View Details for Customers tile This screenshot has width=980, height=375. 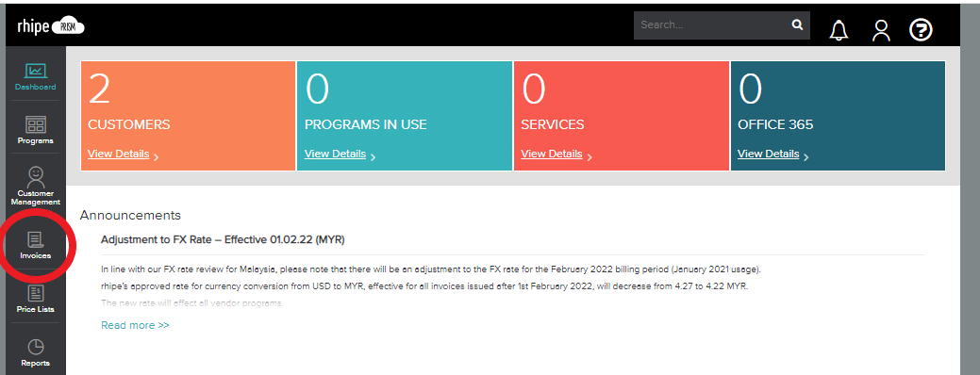tap(119, 154)
